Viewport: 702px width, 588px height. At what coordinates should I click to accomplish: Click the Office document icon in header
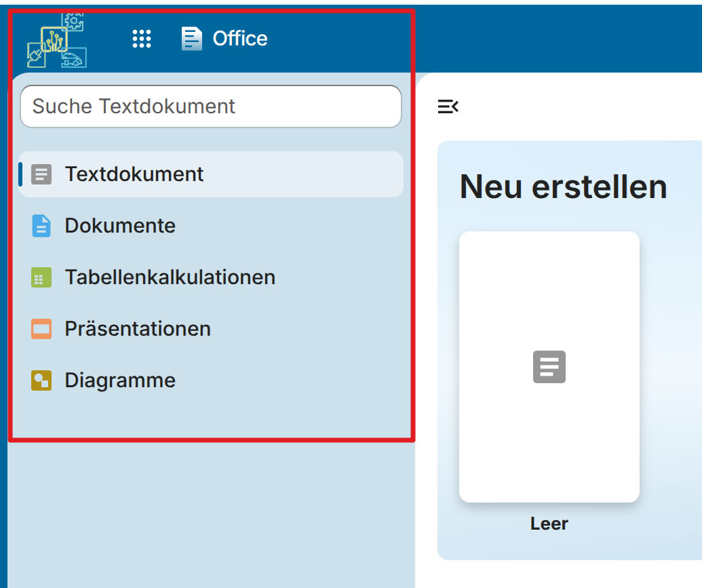point(192,39)
